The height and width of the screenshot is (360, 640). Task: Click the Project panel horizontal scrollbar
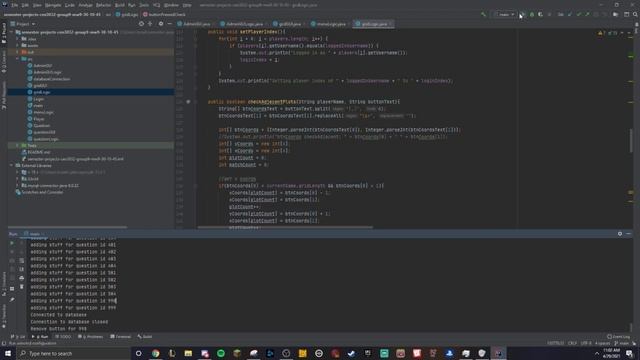[67, 227]
